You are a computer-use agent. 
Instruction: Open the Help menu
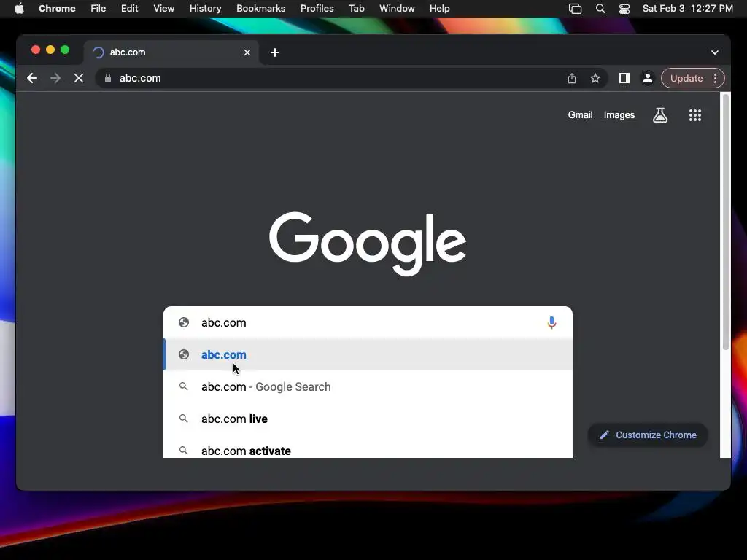pos(439,9)
